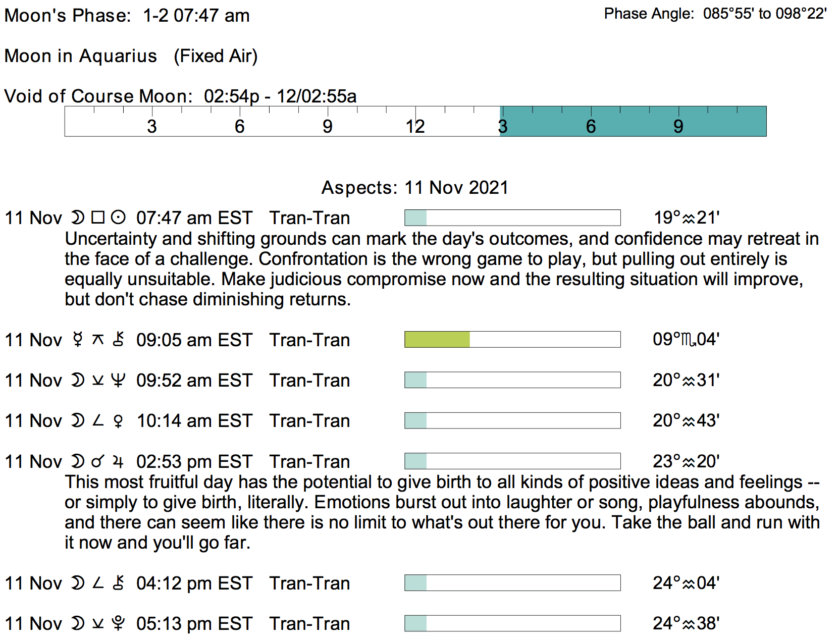Viewport: 840px width, 641px height.
Task: Click the Jupiter glyph in the 02:53 pm row
Action: pos(118,461)
